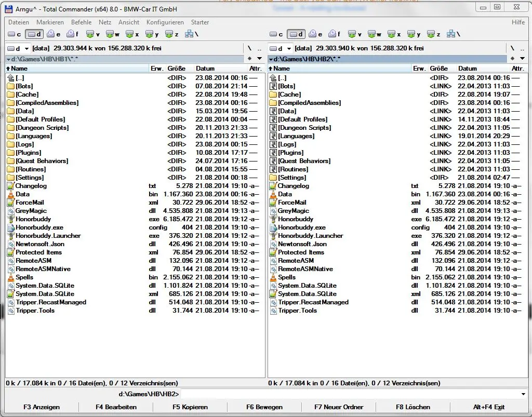532x417 pixels.
Task: Select Cache folder icon in left panel
Action: coord(11,95)
